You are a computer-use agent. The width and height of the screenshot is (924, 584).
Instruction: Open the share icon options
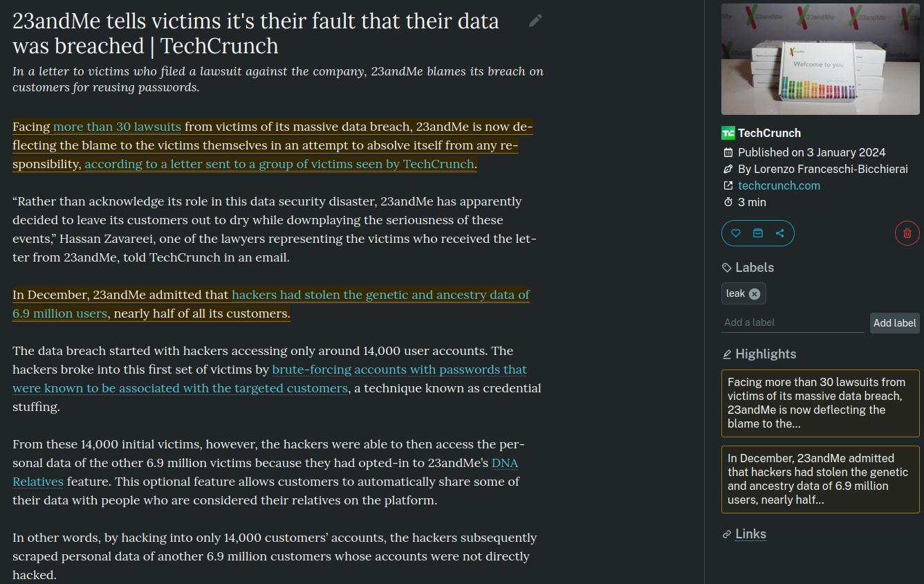(780, 233)
